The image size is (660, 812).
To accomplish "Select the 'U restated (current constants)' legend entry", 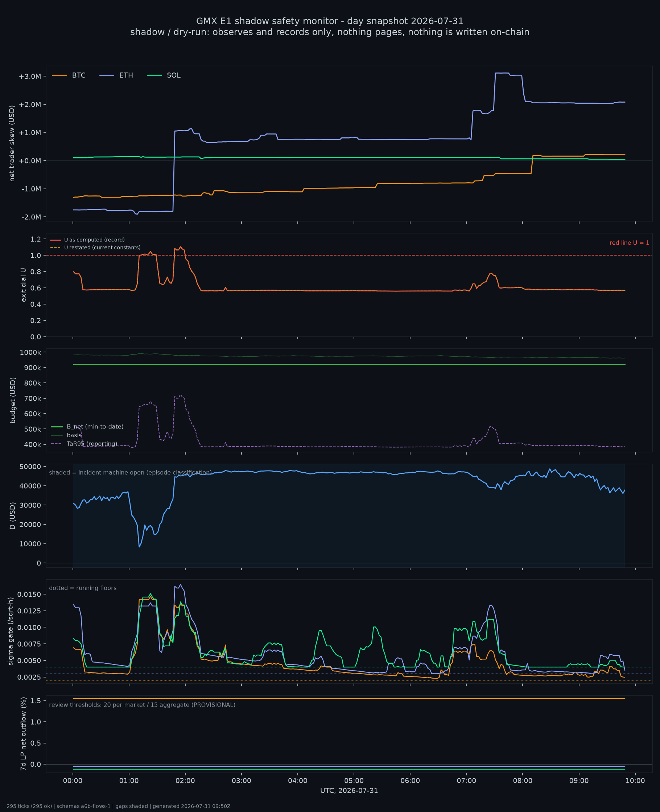I will click(x=95, y=247).
